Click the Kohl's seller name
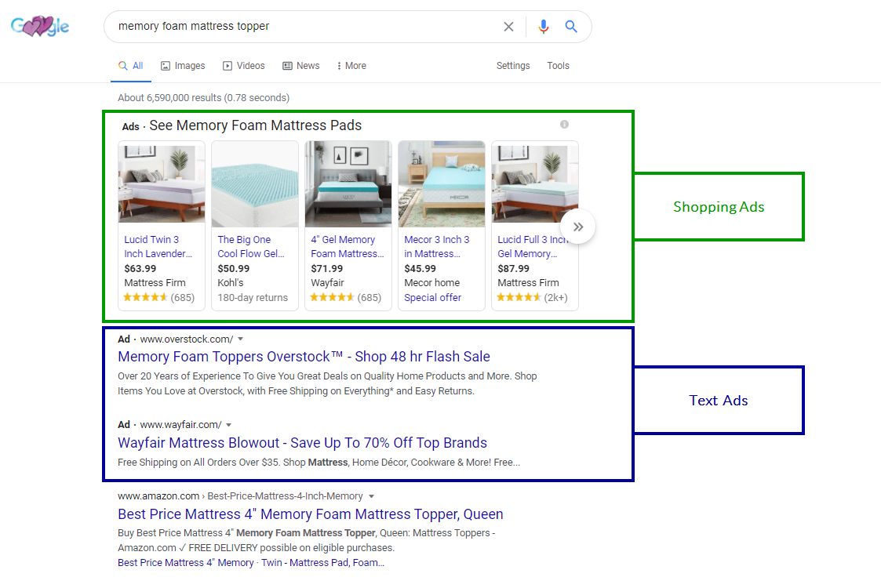881x588 pixels. pyautogui.click(x=231, y=283)
